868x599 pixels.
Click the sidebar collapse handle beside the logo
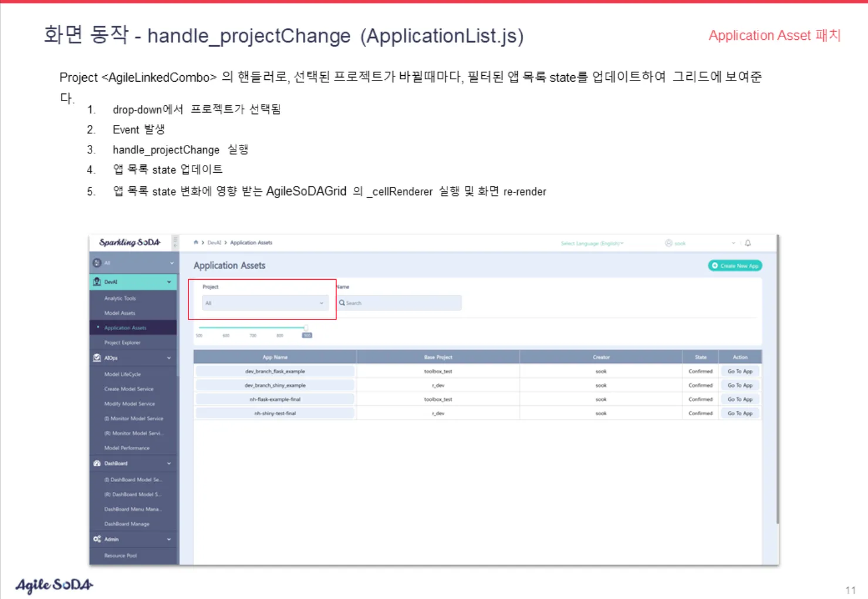pyautogui.click(x=175, y=242)
